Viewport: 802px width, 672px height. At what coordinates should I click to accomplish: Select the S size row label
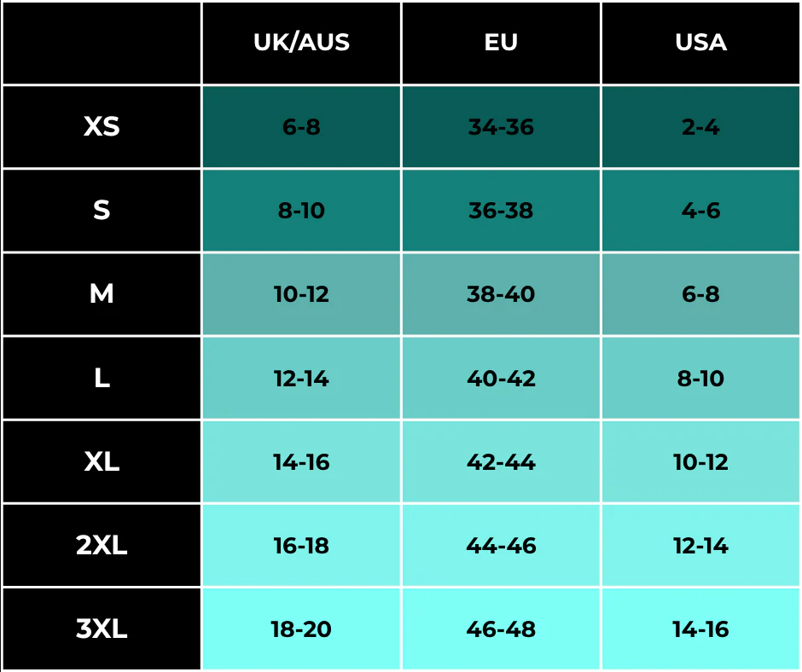(x=102, y=210)
